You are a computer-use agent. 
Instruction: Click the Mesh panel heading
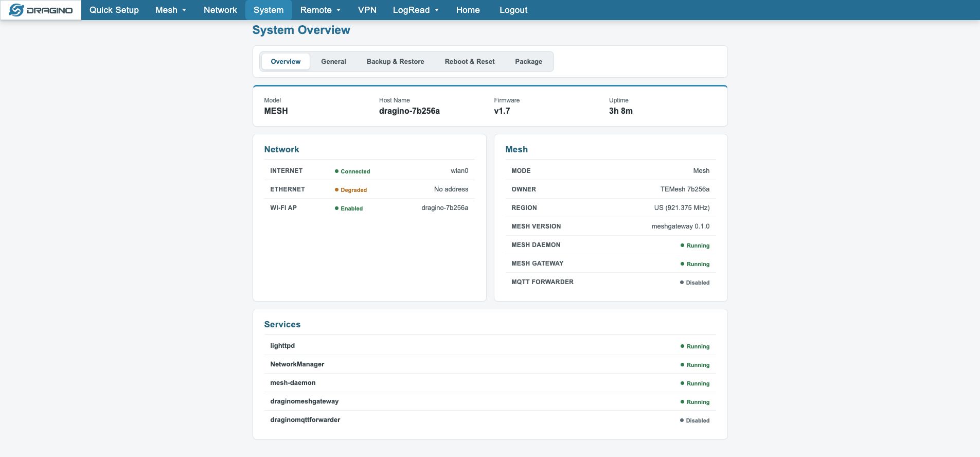point(516,149)
